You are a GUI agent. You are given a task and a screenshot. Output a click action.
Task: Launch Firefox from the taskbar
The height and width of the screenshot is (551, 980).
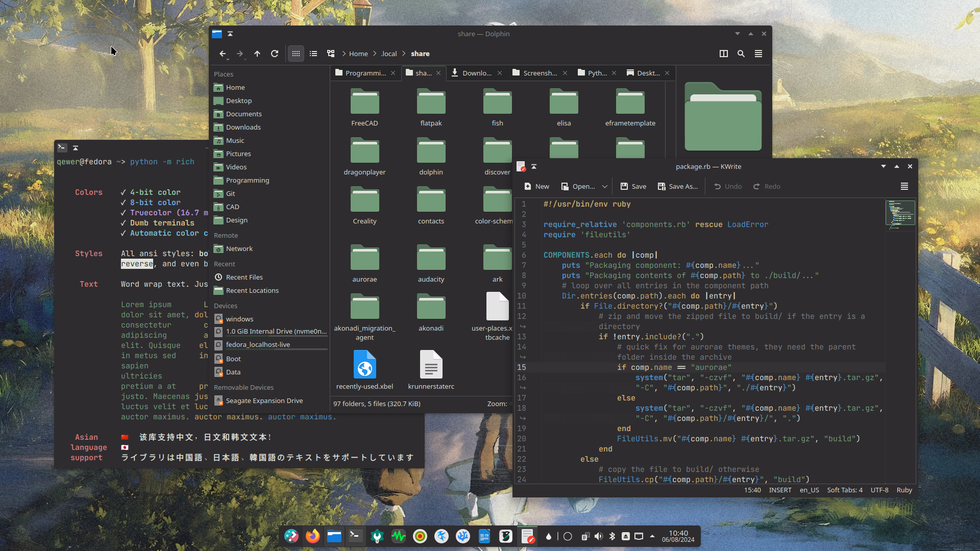click(x=312, y=536)
